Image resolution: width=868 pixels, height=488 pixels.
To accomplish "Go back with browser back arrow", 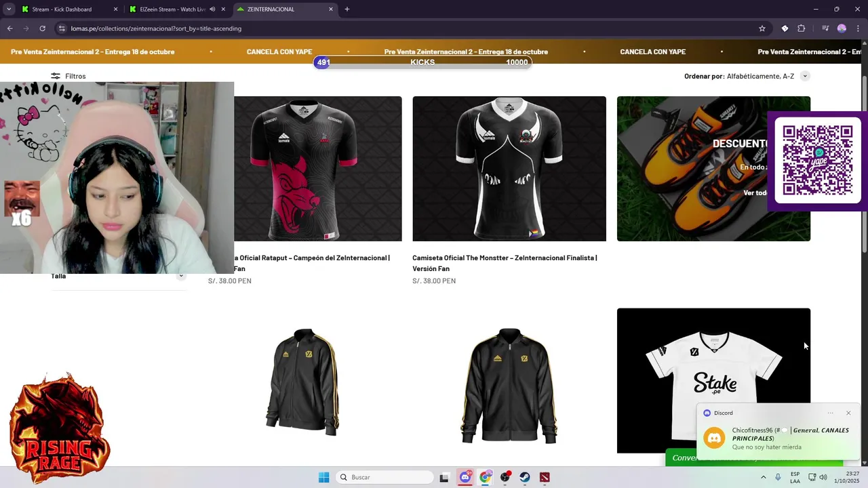I will tap(9, 28).
